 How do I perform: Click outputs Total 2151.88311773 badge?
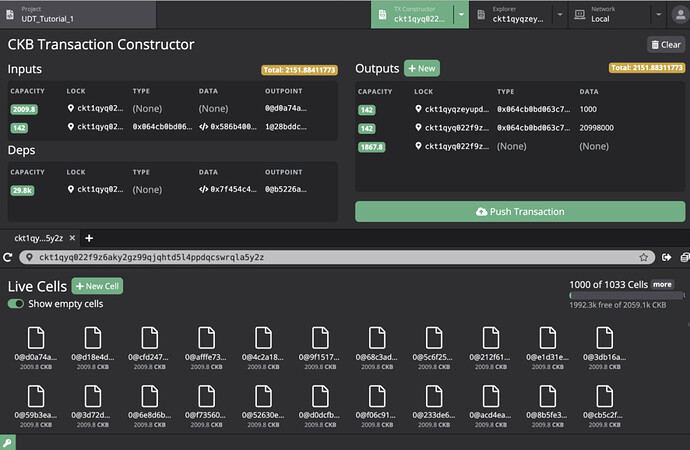coord(647,67)
